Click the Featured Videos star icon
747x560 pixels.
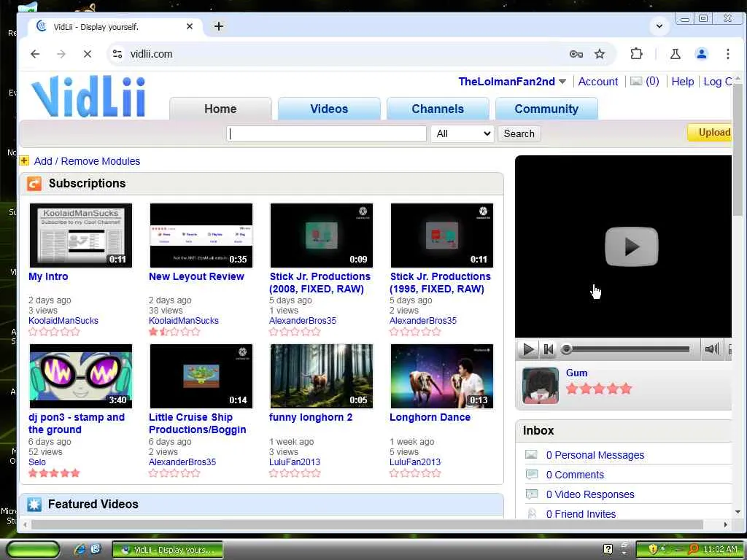coord(34,505)
